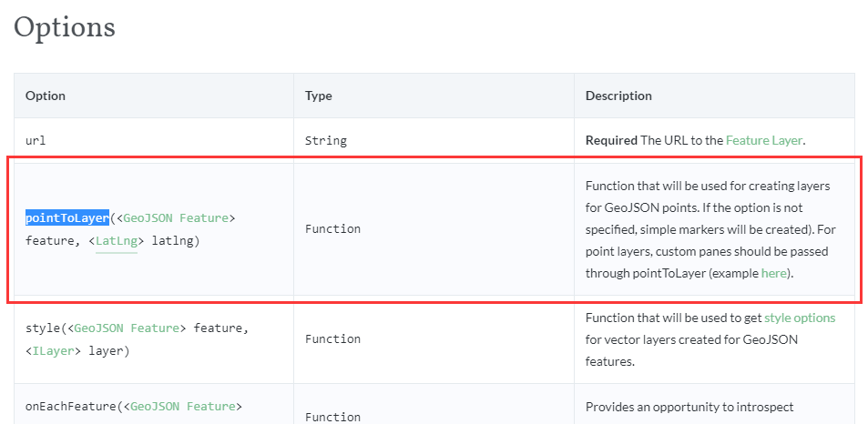Open the style options link
The image size is (868, 424).
click(x=799, y=318)
